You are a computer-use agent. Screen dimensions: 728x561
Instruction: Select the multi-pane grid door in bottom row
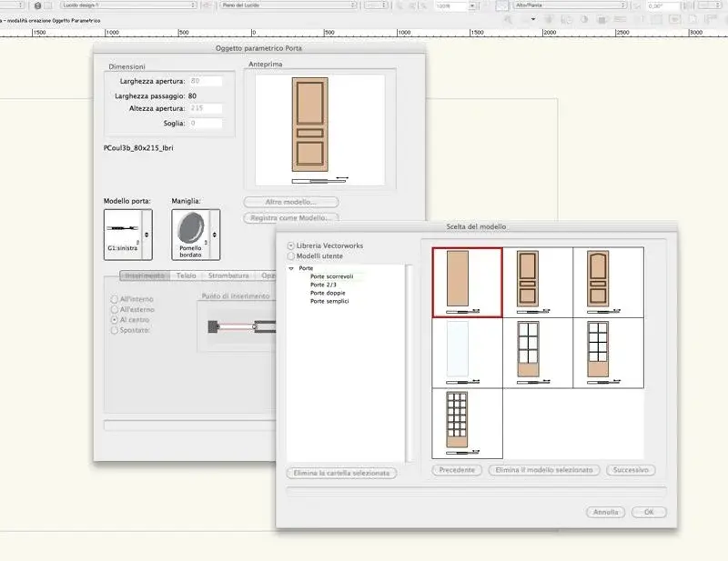coord(467,424)
